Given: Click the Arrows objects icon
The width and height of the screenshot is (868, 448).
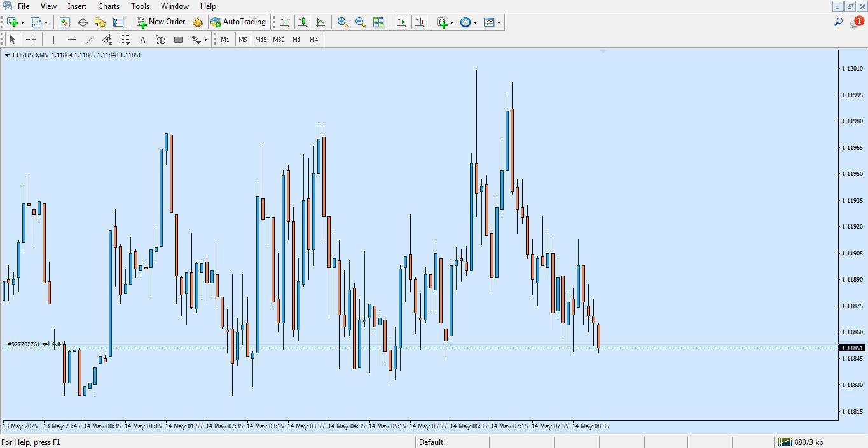Looking at the screenshot, I should tap(196, 39).
